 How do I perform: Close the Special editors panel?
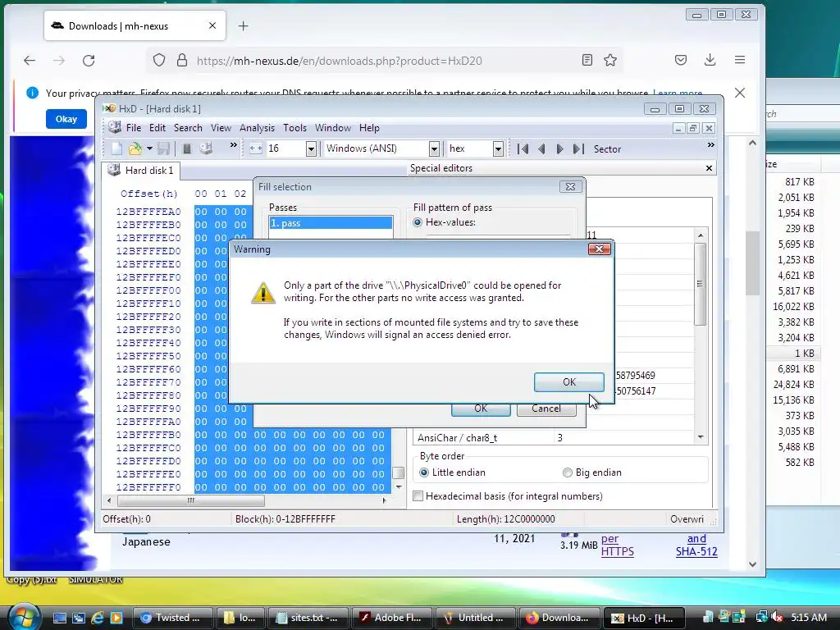click(x=709, y=168)
